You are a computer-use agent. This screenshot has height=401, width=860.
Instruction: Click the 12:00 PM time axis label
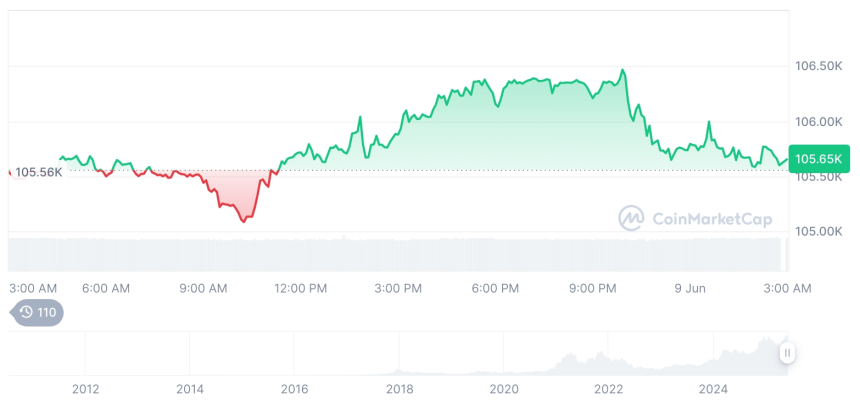(300, 288)
